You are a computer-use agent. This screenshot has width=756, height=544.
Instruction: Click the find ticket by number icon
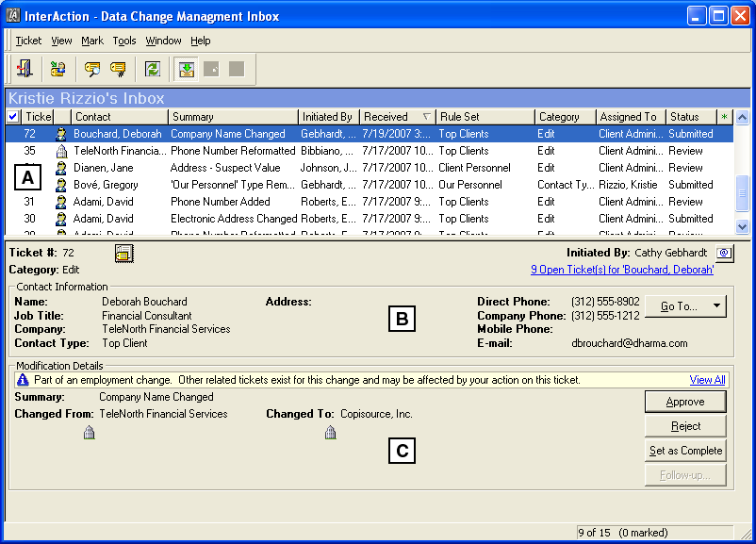[118, 68]
